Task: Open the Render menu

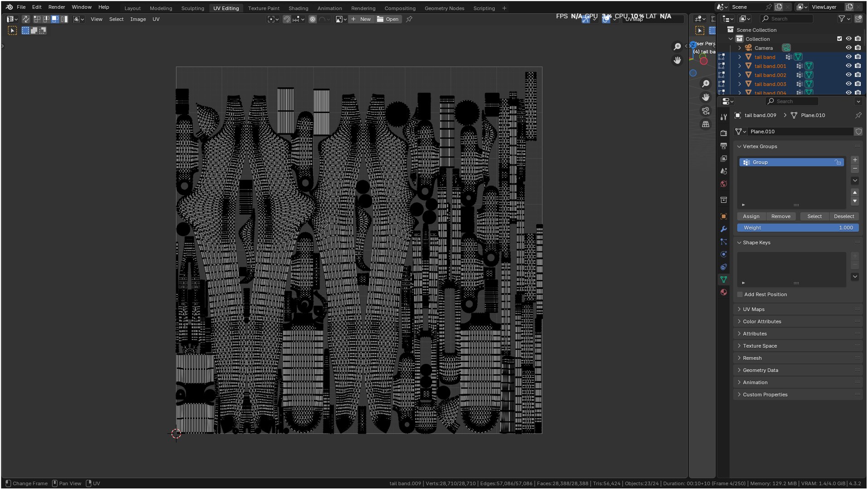Action: [57, 7]
